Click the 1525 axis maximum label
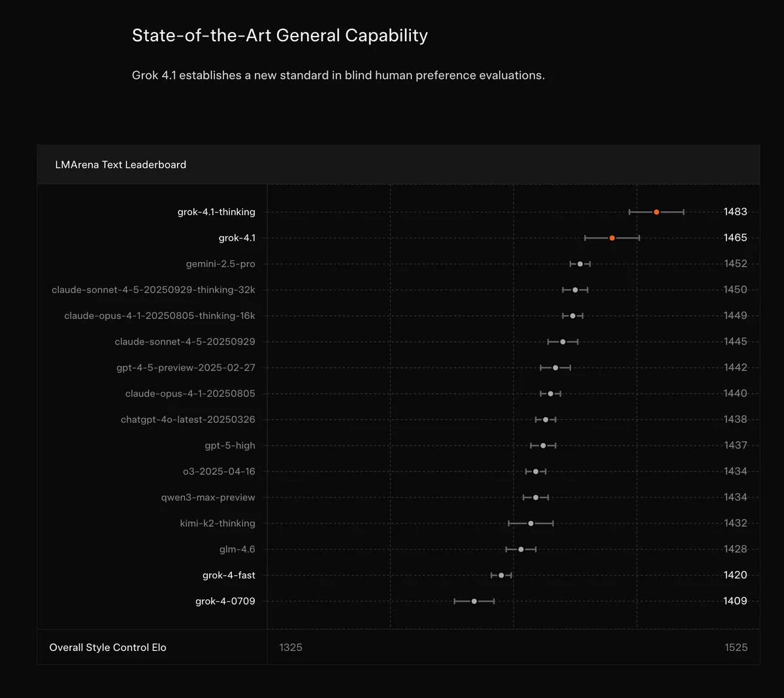The width and height of the screenshot is (784, 698). [x=736, y=648]
